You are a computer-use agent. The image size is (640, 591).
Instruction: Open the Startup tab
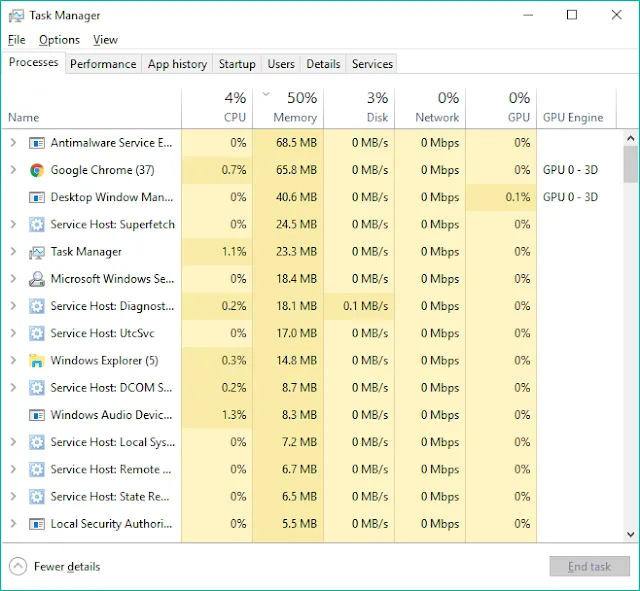tap(237, 64)
